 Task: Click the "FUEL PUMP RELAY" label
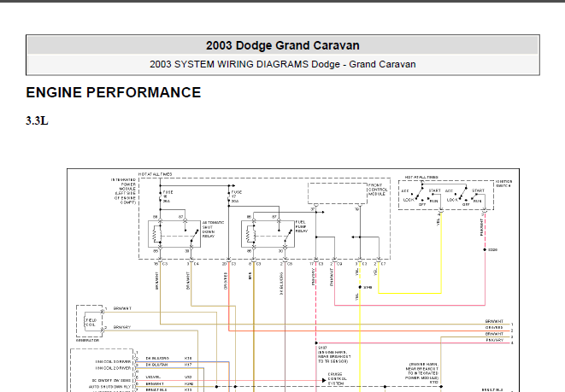[x=302, y=227]
